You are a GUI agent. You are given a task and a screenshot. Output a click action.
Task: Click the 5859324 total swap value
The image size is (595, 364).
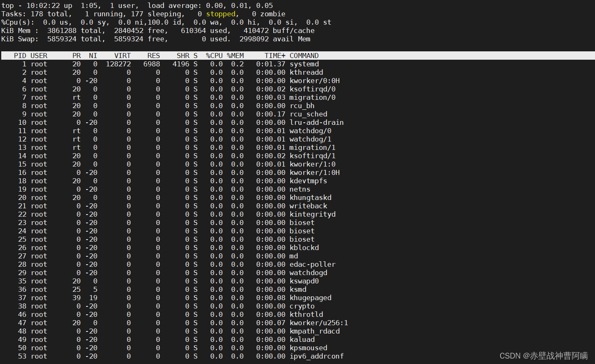[x=62, y=39]
